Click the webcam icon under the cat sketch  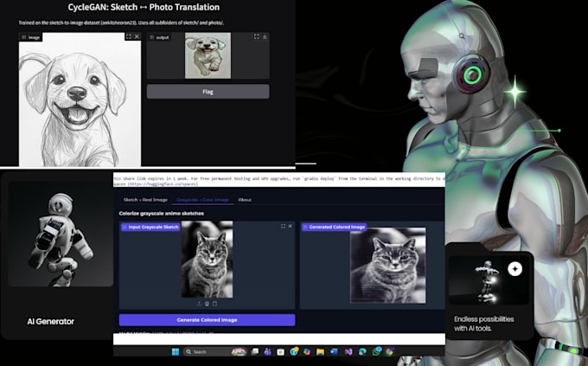207,304
